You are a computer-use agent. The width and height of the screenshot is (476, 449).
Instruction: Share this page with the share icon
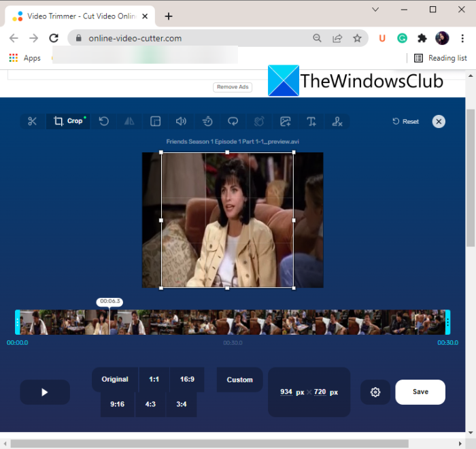337,38
